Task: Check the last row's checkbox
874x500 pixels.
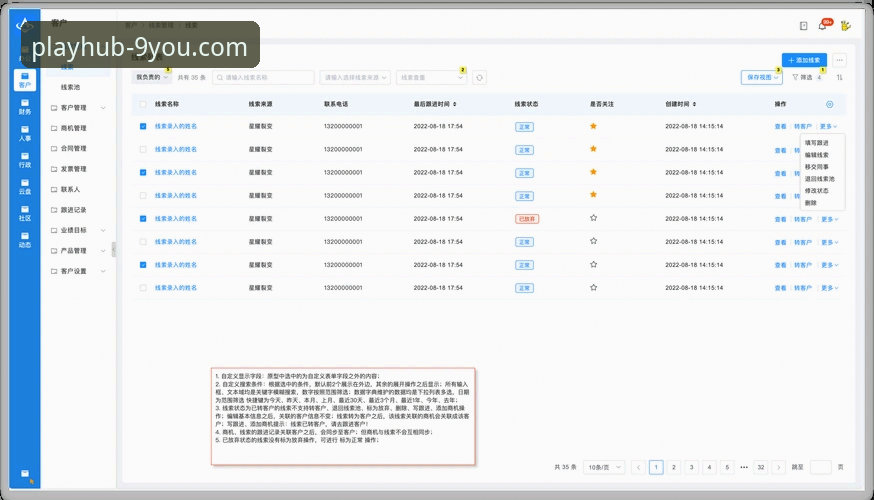Action: click(x=143, y=288)
